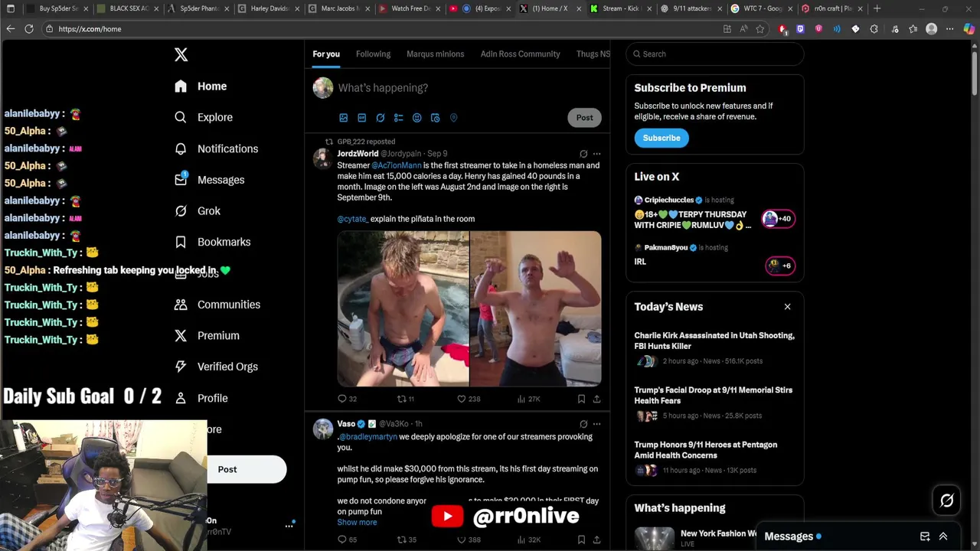
Task: Click gray Post button in composer
Action: [x=584, y=118]
